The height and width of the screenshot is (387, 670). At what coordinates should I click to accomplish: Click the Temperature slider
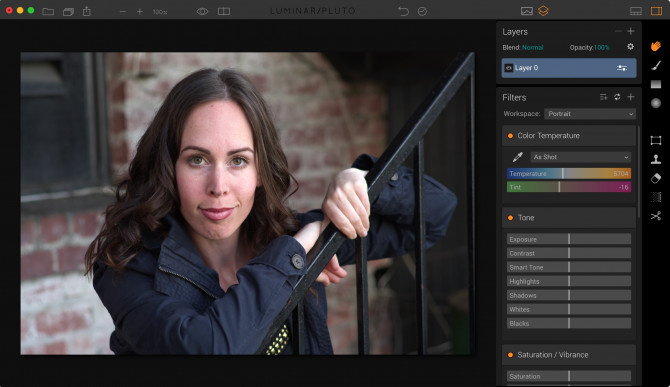pyautogui.click(x=569, y=173)
